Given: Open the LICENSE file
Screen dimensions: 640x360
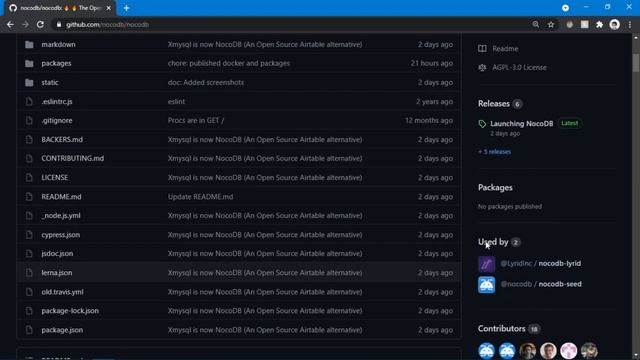Looking at the screenshot, I should (x=55, y=178).
